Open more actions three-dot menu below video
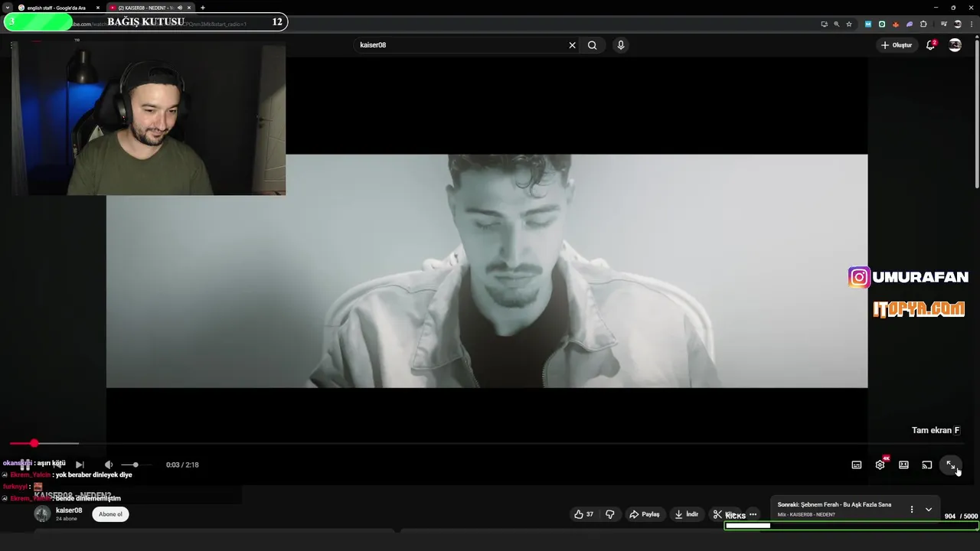The width and height of the screenshot is (980, 551). point(753,514)
